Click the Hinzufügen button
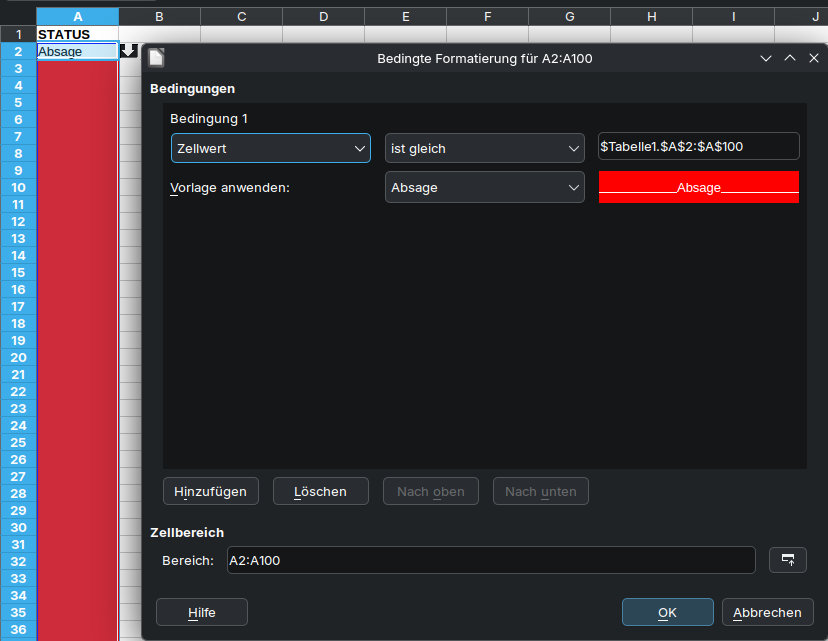The height and width of the screenshot is (641, 828). pyautogui.click(x=211, y=492)
